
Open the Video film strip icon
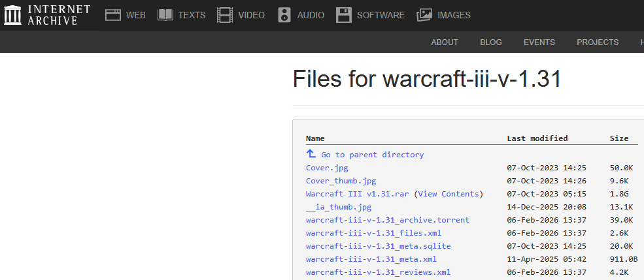tap(225, 15)
